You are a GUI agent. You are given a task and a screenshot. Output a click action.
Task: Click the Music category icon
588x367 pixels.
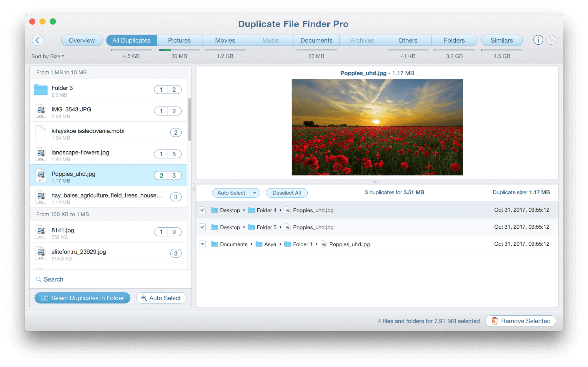[x=270, y=40]
